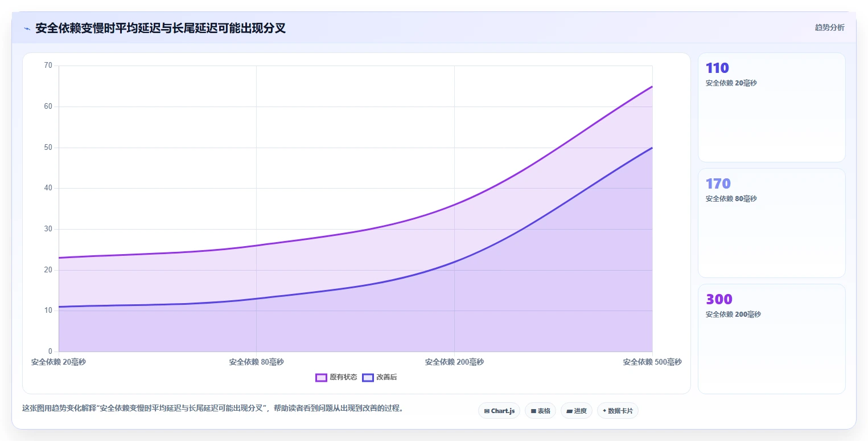Screen dimensions: 868x441
Task: Open the 300 安全依赖 200毫秒 data card
Action: 771,338
